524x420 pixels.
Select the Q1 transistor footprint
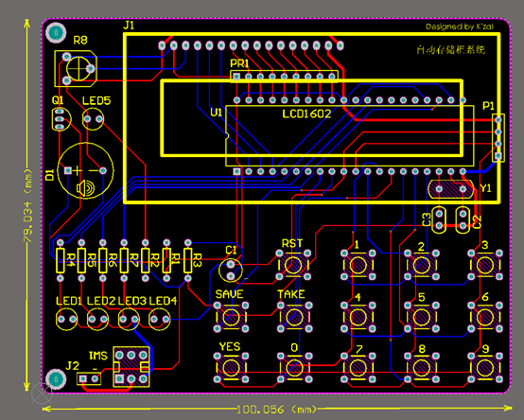coord(61,119)
